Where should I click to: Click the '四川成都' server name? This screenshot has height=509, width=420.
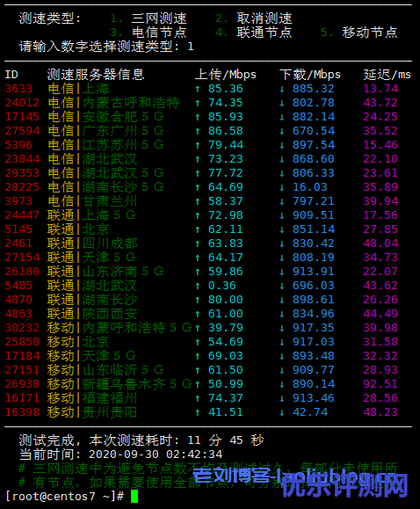pos(110,244)
